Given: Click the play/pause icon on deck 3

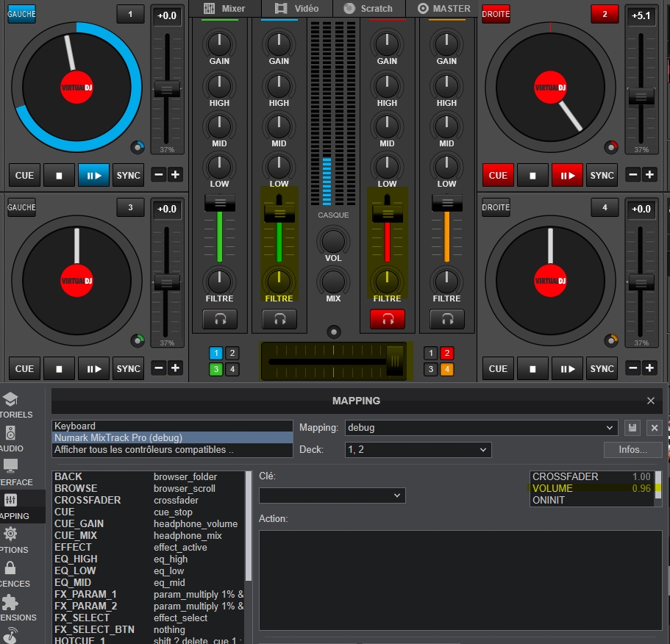Looking at the screenshot, I should pyautogui.click(x=93, y=368).
